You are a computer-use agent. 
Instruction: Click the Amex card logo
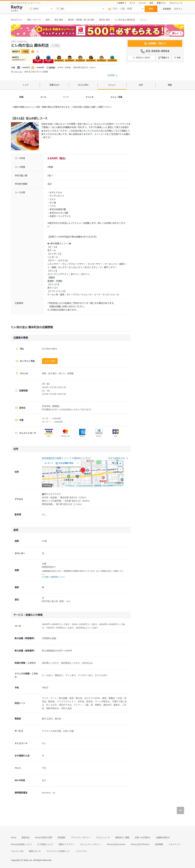(82, 432)
